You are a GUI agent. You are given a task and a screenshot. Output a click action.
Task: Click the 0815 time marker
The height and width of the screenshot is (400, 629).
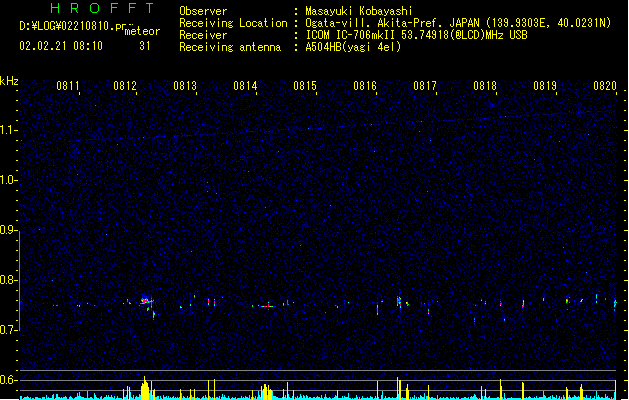[x=305, y=86]
